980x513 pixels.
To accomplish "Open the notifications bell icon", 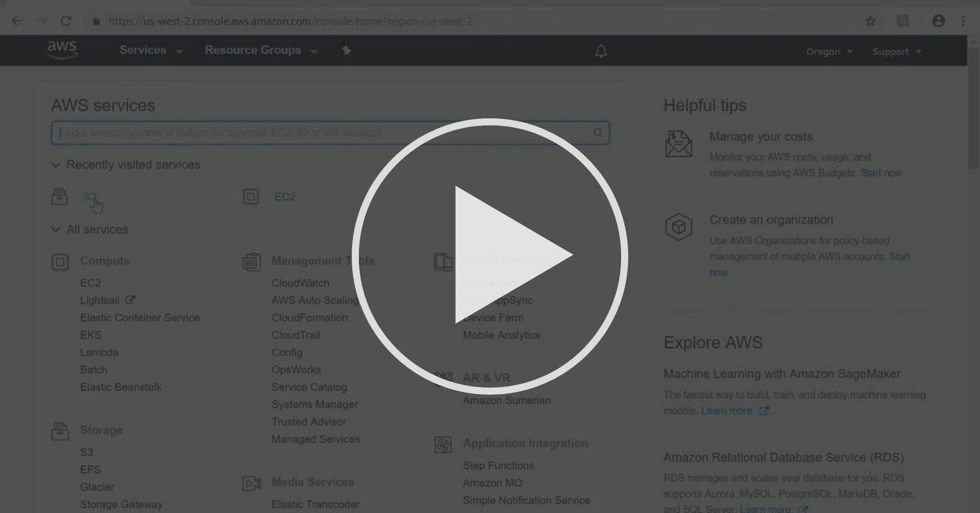I will click(x=601, y=51).
